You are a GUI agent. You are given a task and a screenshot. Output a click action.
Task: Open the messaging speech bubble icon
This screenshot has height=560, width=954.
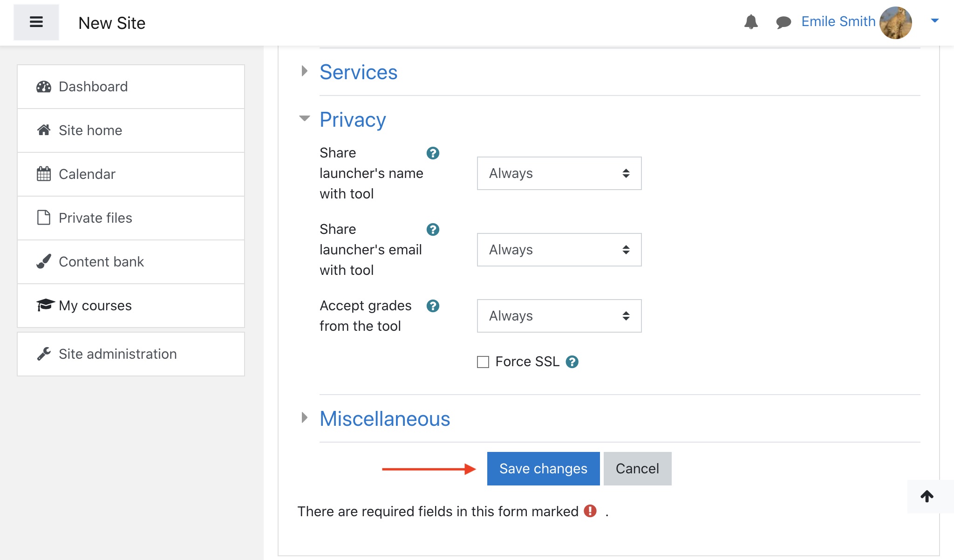pos(784,22)
